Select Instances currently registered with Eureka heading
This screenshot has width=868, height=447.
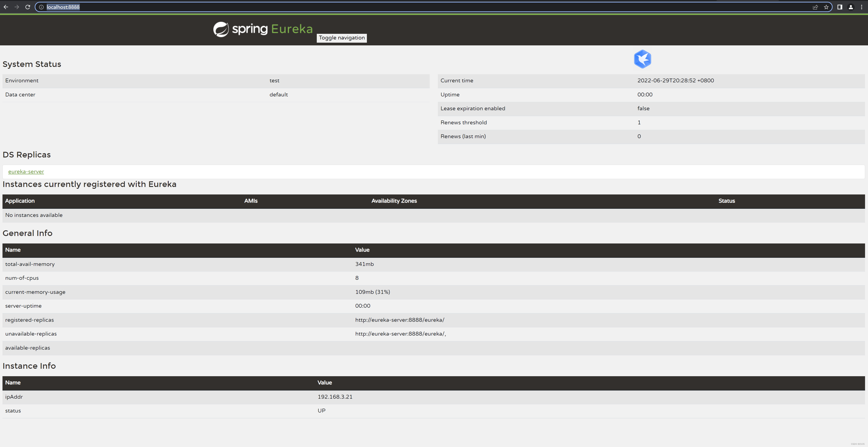[89, 184]
